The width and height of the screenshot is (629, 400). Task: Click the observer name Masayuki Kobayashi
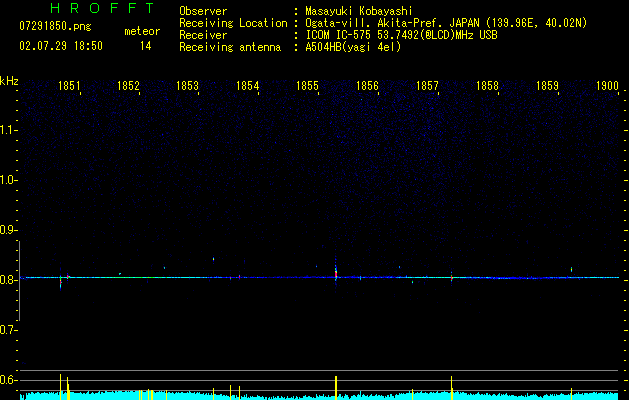tap(359, 11)
